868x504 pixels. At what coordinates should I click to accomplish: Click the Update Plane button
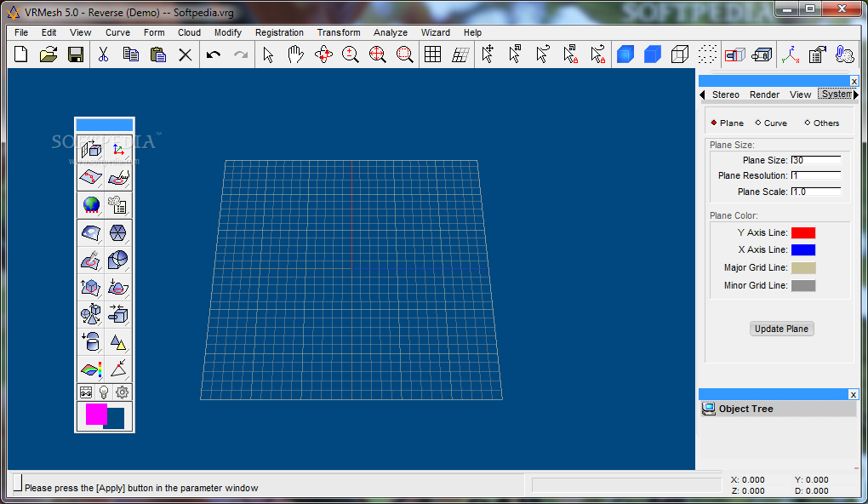click(781, 329)
